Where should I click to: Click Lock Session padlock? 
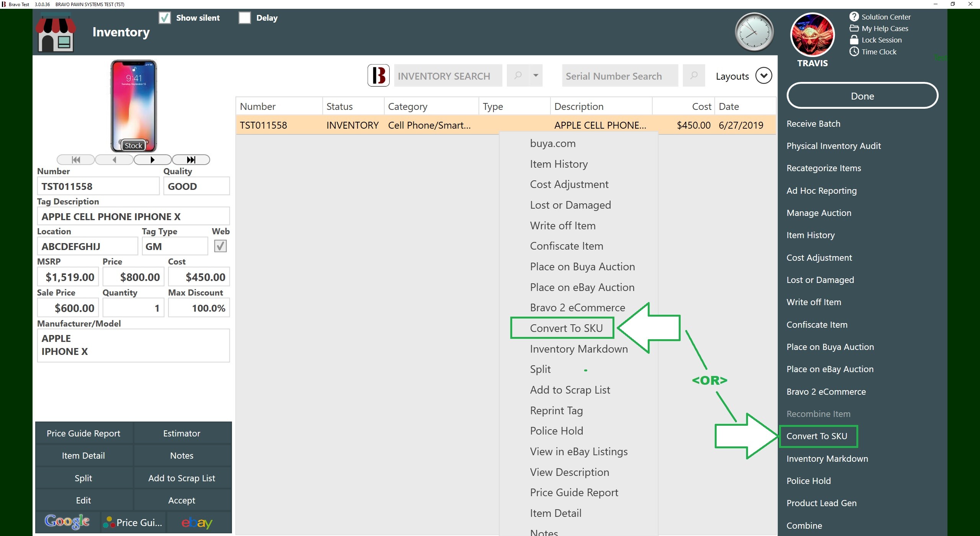pyautogui.click(x=854, y=40)
